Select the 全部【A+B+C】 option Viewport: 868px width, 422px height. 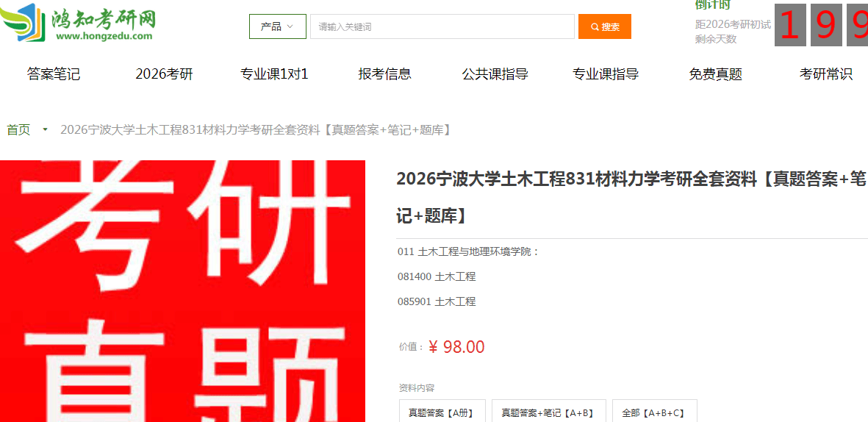click(x=654, y=412)
